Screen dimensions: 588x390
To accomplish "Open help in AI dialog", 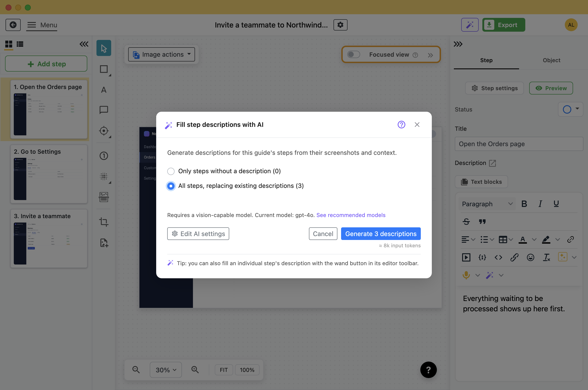I will tap(401, 125).
